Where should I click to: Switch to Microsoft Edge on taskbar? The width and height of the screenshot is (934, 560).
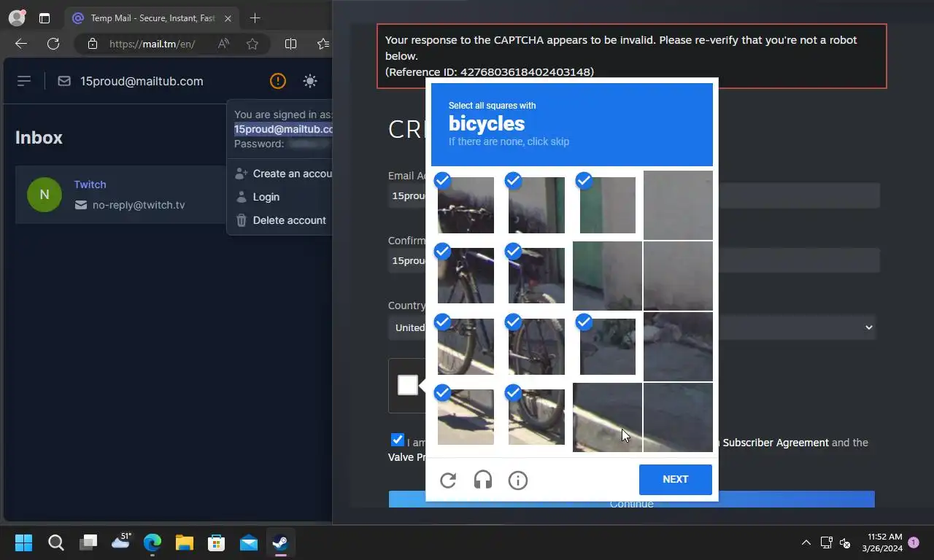(x=153, y=542)
